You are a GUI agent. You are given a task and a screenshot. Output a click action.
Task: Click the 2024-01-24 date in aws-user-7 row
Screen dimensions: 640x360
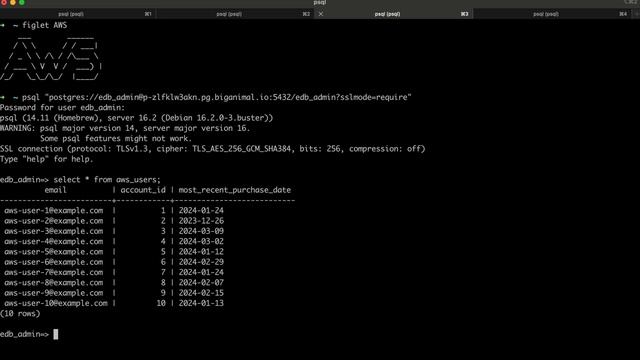201,272
